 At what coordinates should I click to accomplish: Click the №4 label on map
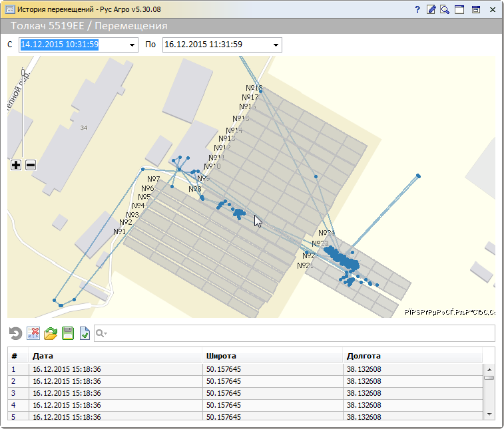click(138, 205)
